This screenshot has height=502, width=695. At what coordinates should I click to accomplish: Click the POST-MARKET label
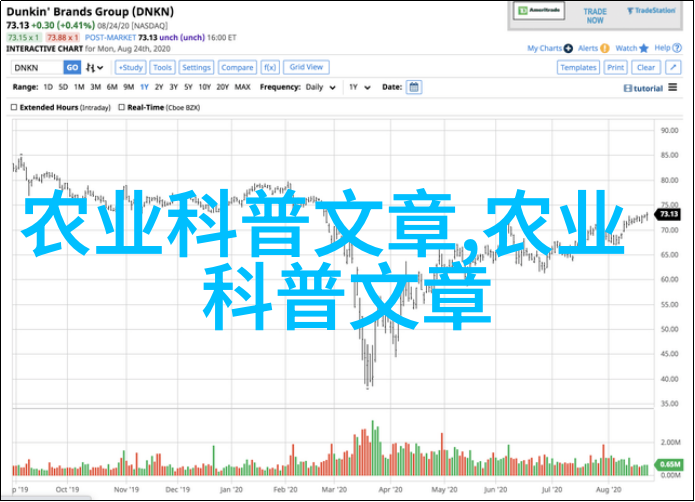click(110, 38)
